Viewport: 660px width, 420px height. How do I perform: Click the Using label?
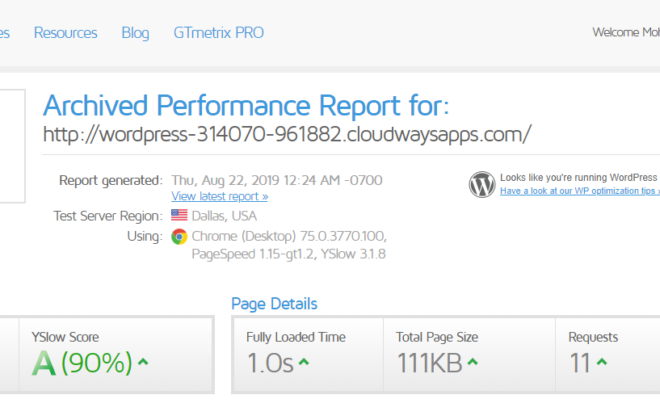pyautogui.click(x=145, y=237)
